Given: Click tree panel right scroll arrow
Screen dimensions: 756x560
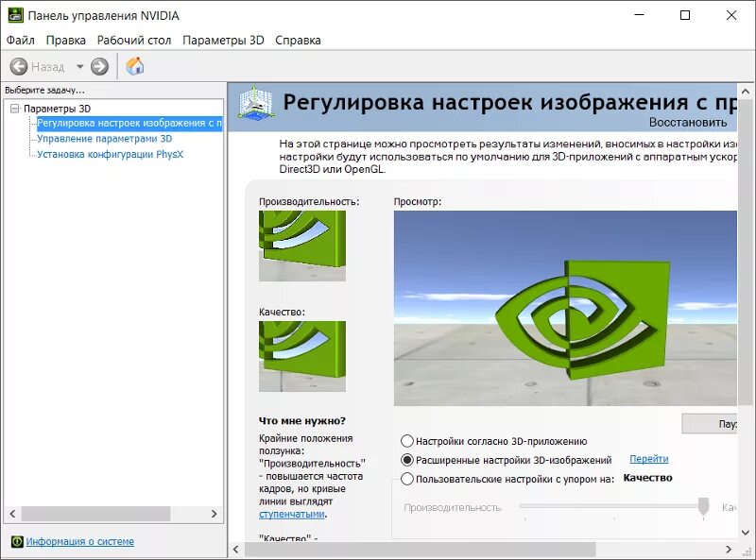Looking at the screenshot, I should click(x=215, y=514).
